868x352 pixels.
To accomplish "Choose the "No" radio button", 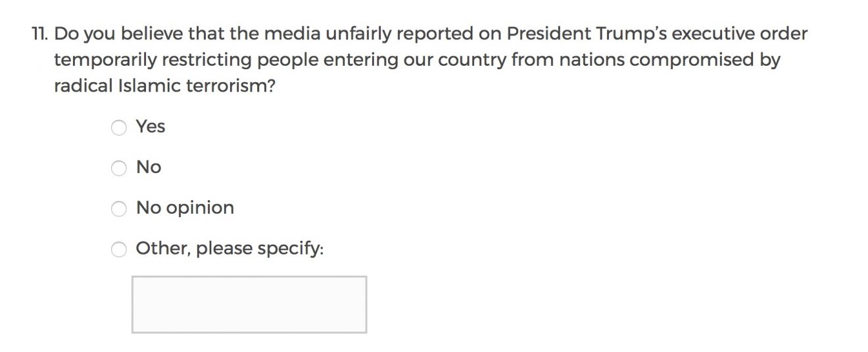I will pos(118,168).
